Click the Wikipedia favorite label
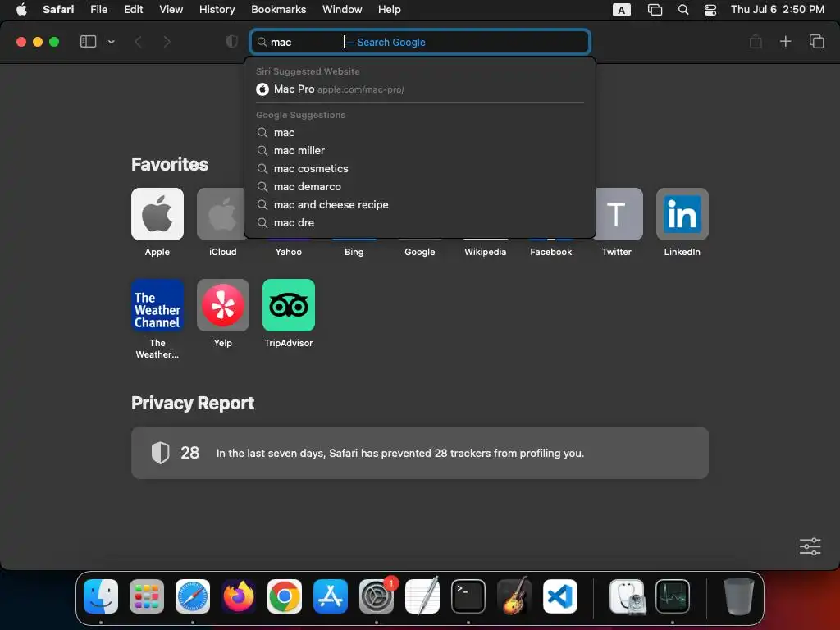The image size is (840, 630). tap(485, 252)
